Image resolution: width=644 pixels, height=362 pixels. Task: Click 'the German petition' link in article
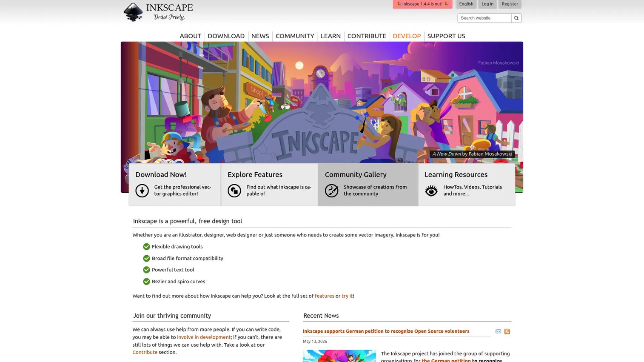tap(446, 360)
